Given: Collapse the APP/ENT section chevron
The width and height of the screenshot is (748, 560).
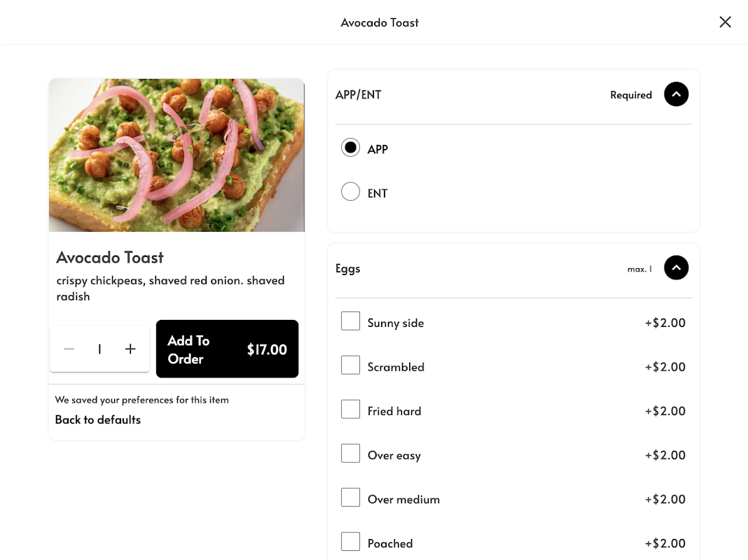Looking at the screenshot, I should coord(676,94).
